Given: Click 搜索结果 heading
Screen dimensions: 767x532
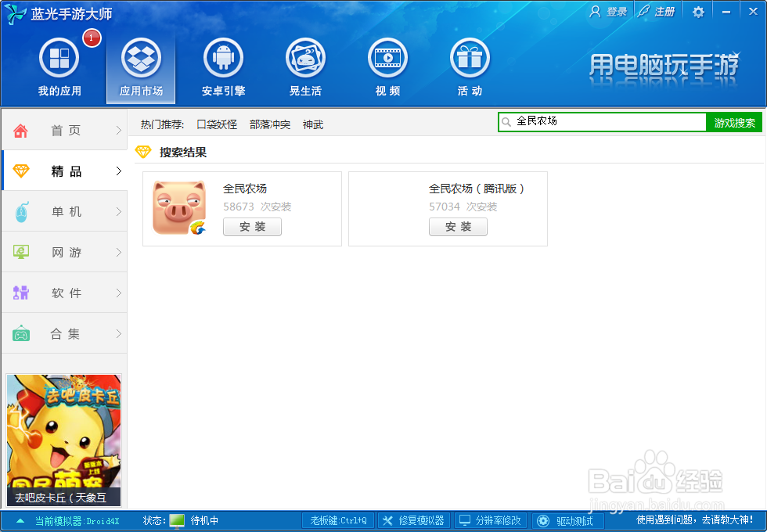Looking at the screenshot, I should [183, 152].
